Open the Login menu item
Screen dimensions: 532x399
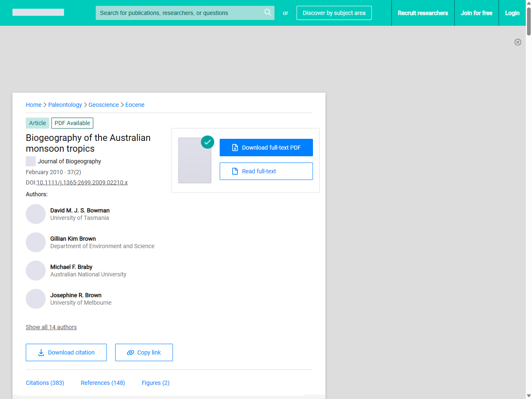(512, 13)
